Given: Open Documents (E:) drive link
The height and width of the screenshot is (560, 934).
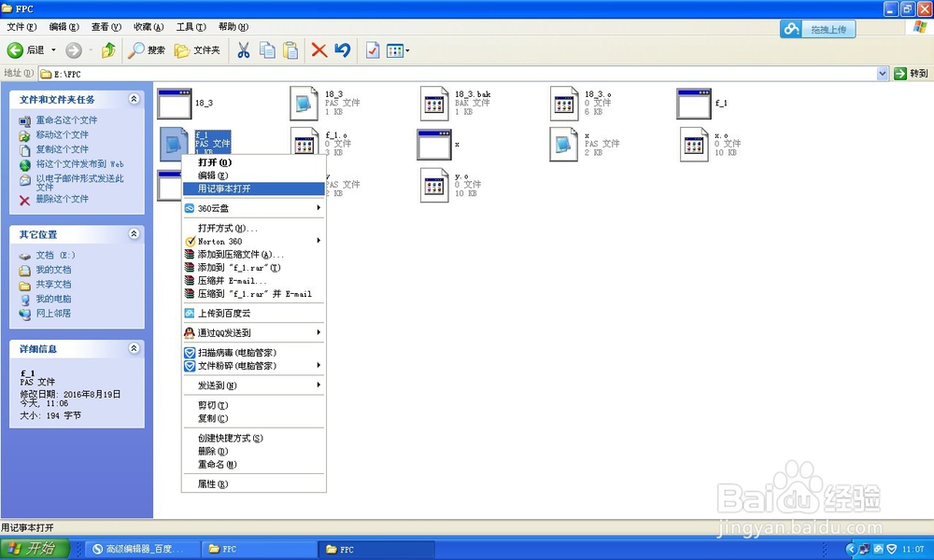Looking at the screenshot, I should click(55, 256).
